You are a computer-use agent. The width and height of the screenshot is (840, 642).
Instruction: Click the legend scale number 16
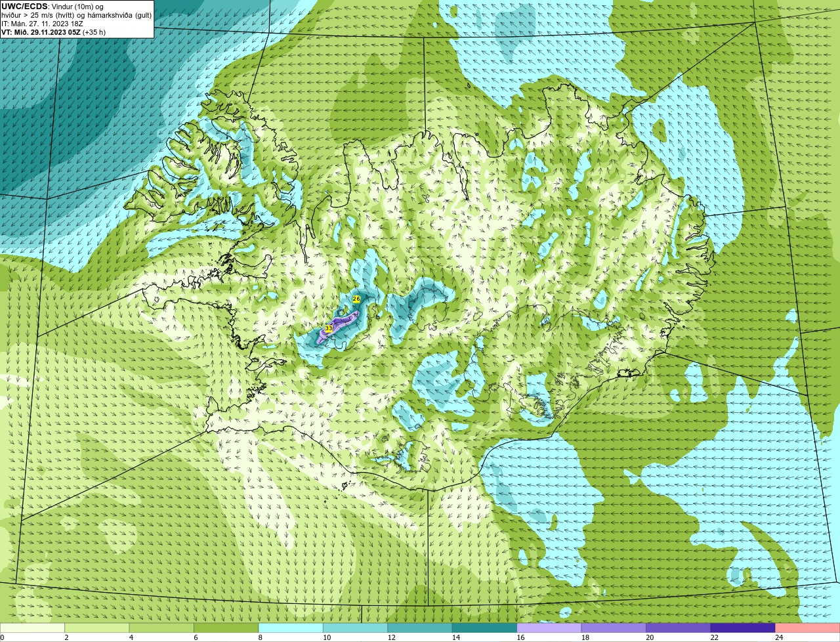tap(520, 637)
